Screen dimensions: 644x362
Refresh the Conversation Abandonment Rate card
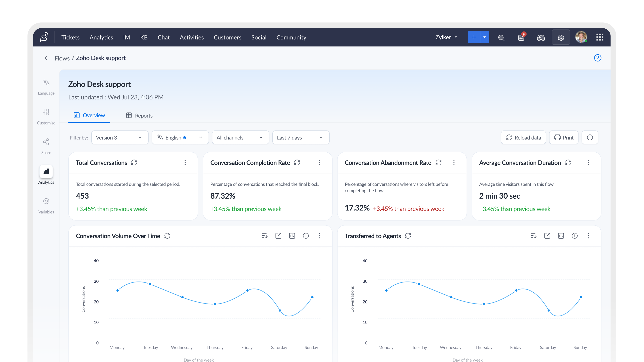pyautogui.click(x=439, y=163)
